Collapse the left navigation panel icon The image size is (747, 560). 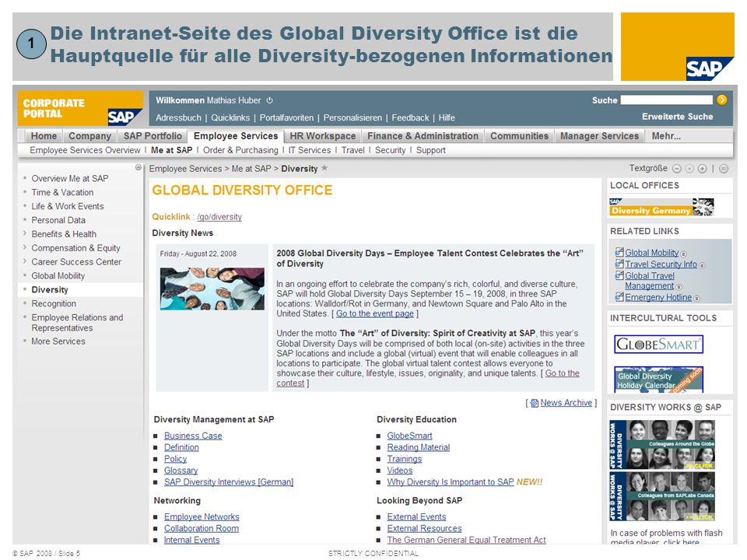click(139, 168)
